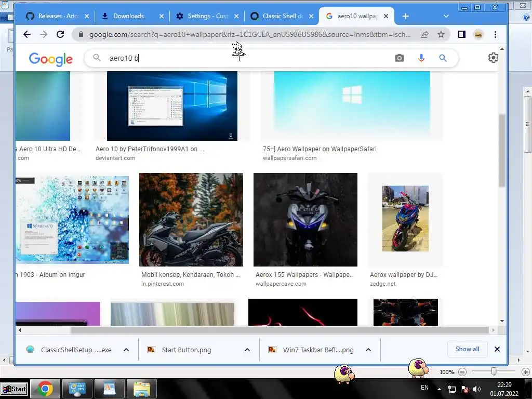Search by image using the camera icon

400,58
